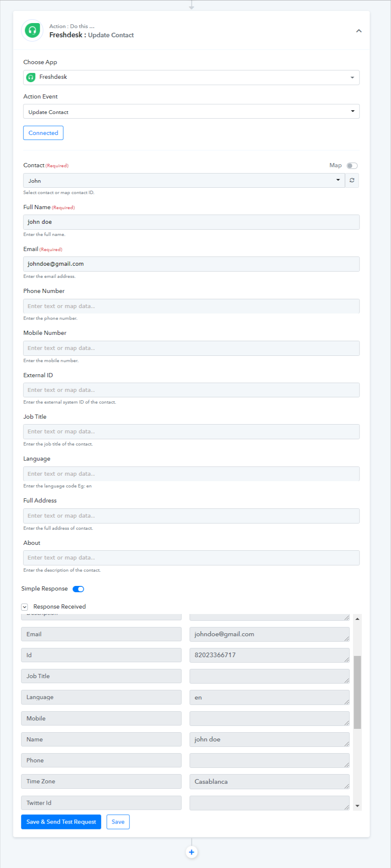The image size is (391, 868).
Task: Click into the Phone Number input field
Action: [192, 306]
